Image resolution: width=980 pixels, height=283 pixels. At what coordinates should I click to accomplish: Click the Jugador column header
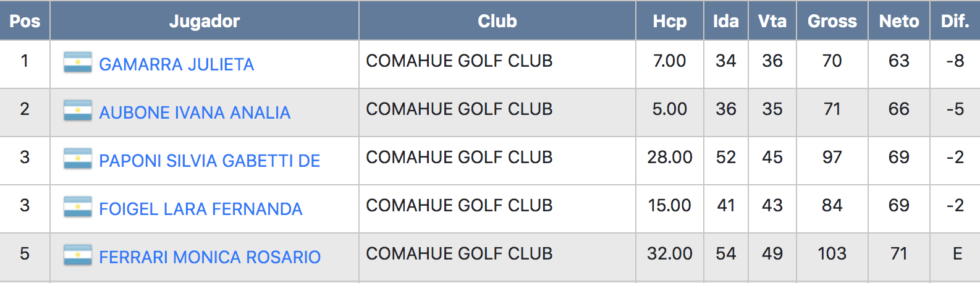[x=205, y=21]
